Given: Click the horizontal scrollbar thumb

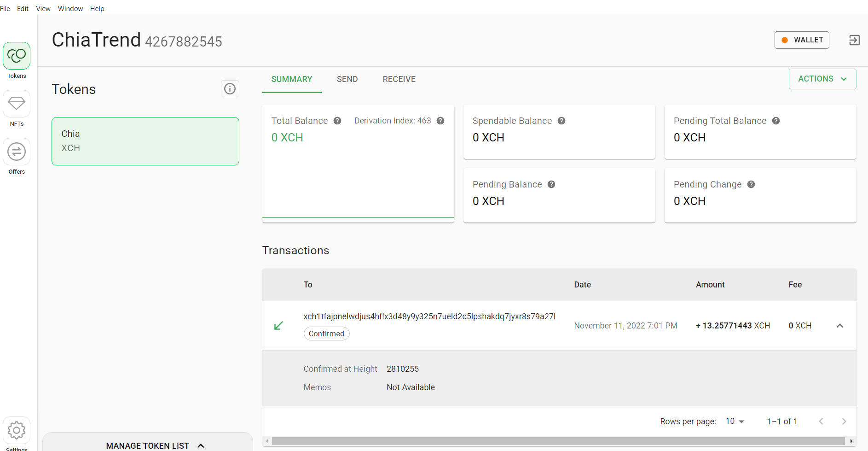Looking at the screenshot, I should click(x=558, y=441).
